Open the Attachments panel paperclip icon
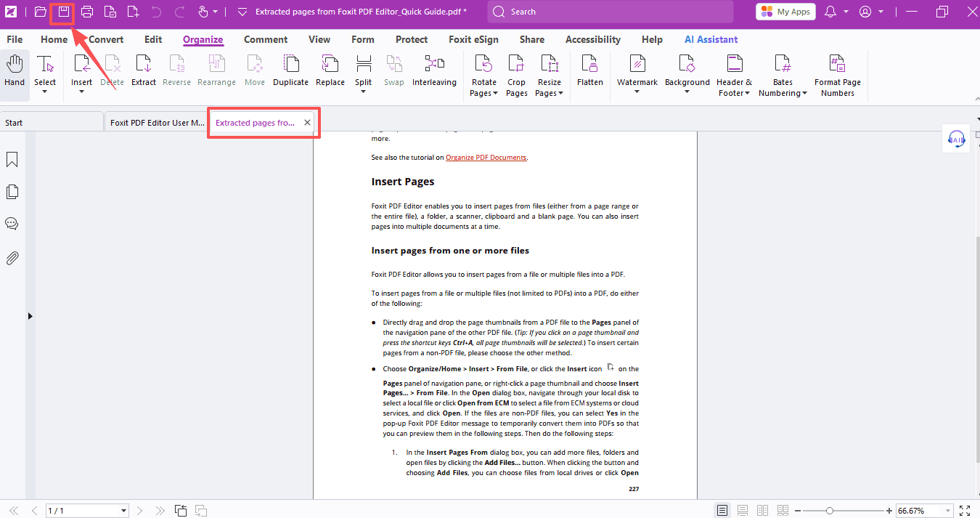The height and width of the screenshot is (518, 980). click(12, 258)
